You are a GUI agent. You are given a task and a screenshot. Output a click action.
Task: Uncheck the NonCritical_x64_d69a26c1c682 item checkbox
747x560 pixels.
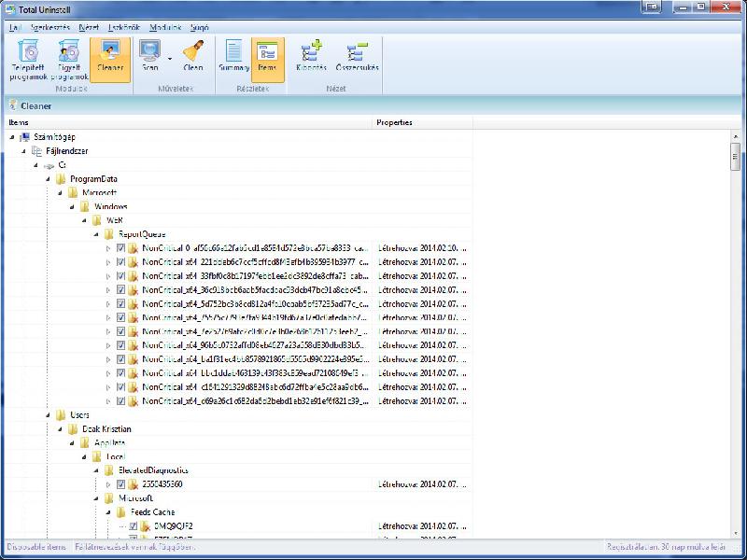pyautogui.click(x=121, y=401)
